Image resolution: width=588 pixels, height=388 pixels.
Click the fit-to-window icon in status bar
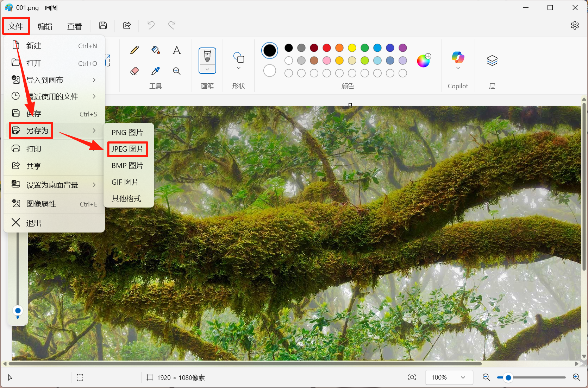[x=412, y=377]
